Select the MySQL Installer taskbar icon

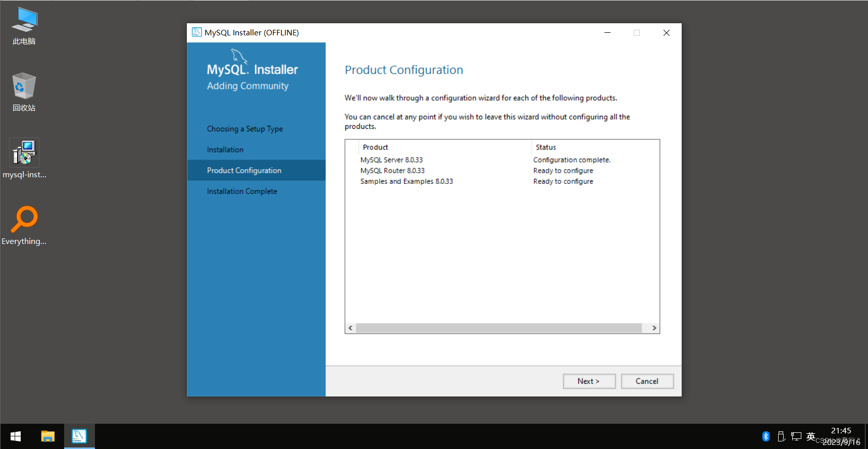79,436
